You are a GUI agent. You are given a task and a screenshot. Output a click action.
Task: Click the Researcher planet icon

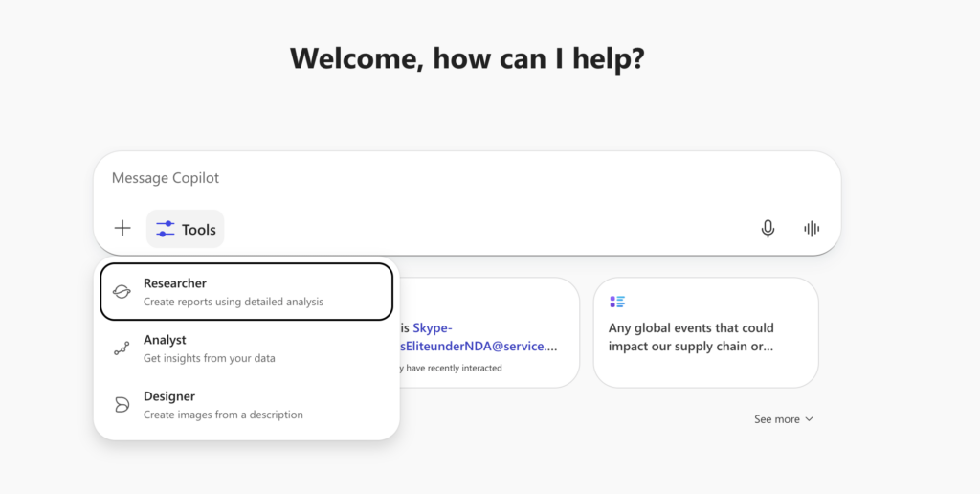tap(122, 292)
